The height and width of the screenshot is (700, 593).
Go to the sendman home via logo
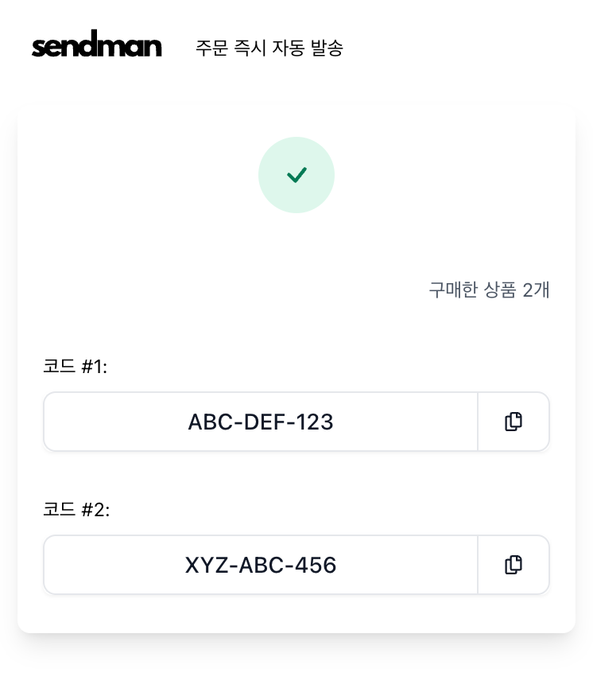97,47
